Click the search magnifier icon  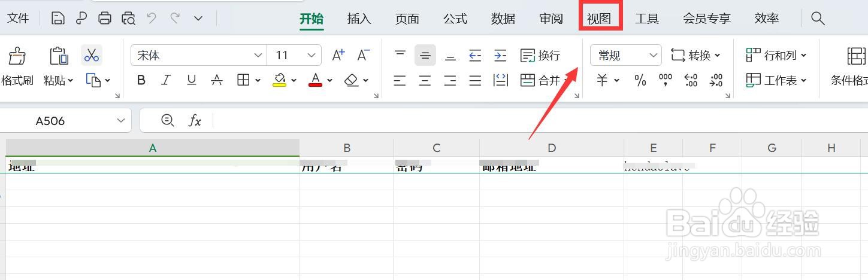[818, 18]
